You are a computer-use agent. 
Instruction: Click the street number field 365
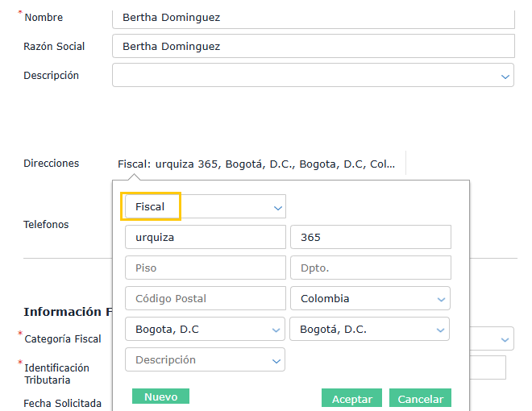pos(370,238)
